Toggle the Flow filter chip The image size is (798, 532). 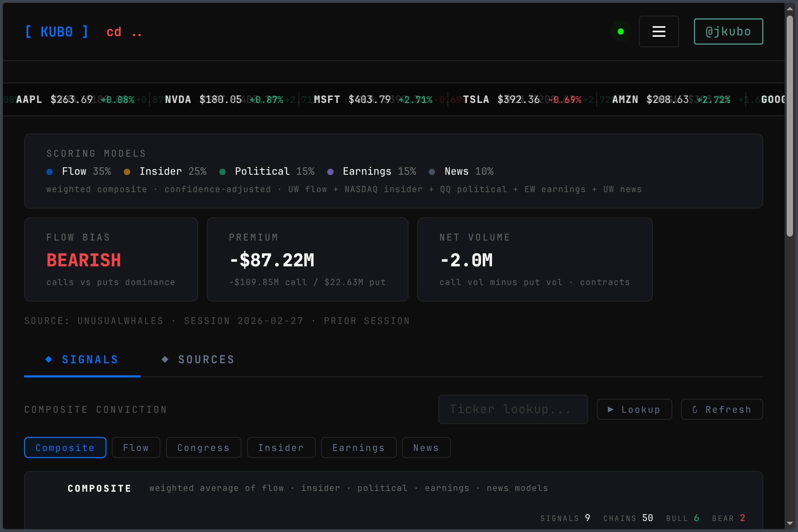tap(136, 447)
